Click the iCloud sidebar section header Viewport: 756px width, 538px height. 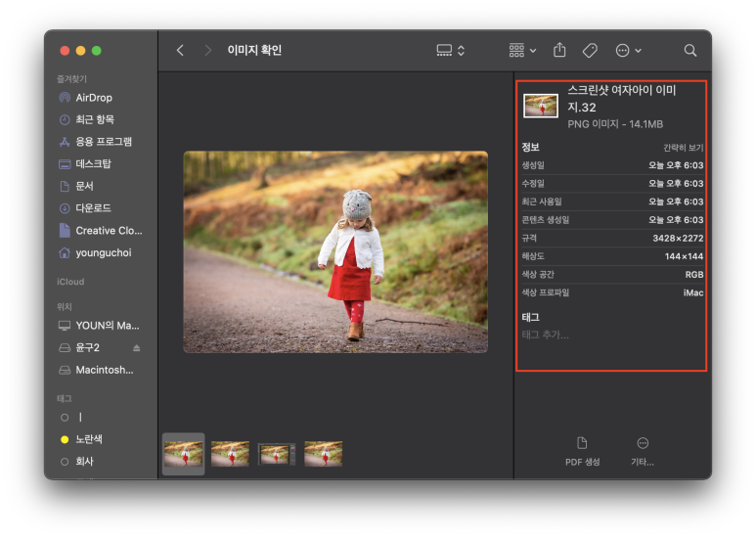click(x=70, y=282)
